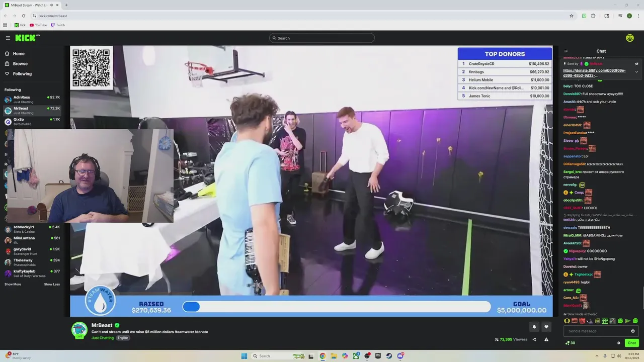
Task: Click the channel points balance 30
Action: pos(570,343)
